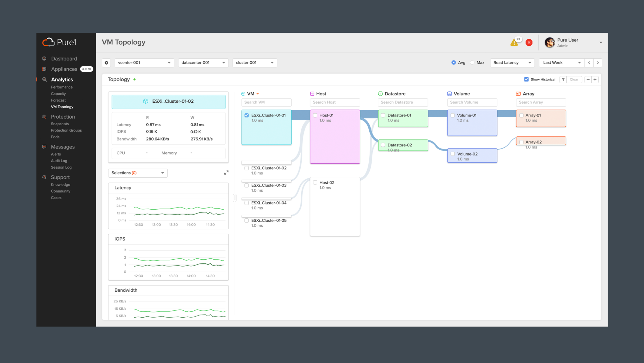644x363 pixels.
Task: Zoom out topology with minus button
Action: click(x=588, y=79)
